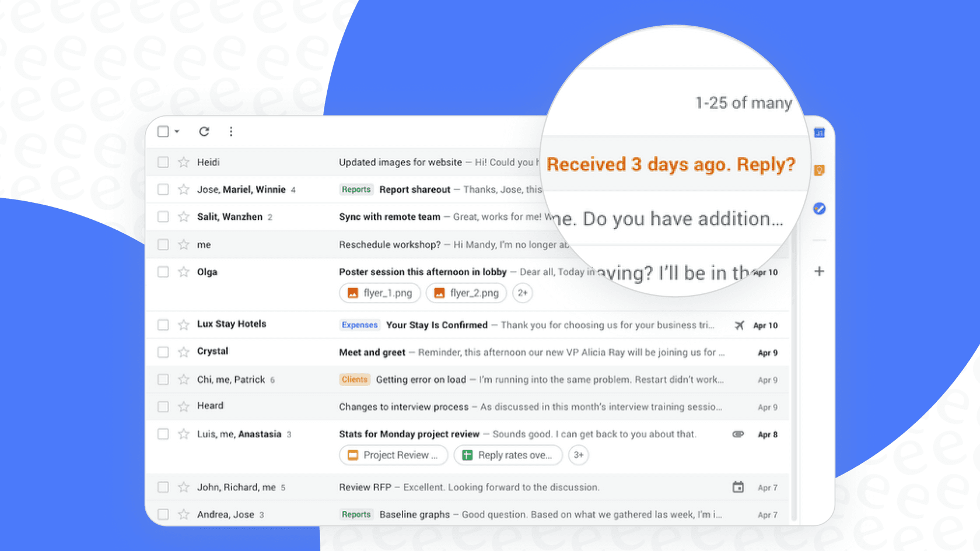Star the Jose, Mariel, Winnie thread
Screen dimensions: 980x551
[x=184, y=189]
